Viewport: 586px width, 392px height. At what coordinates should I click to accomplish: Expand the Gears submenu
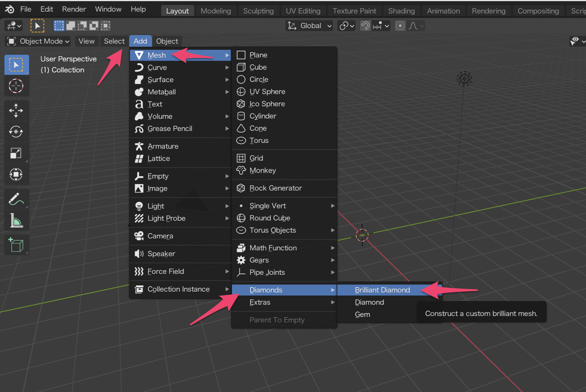tap(284, 260)
